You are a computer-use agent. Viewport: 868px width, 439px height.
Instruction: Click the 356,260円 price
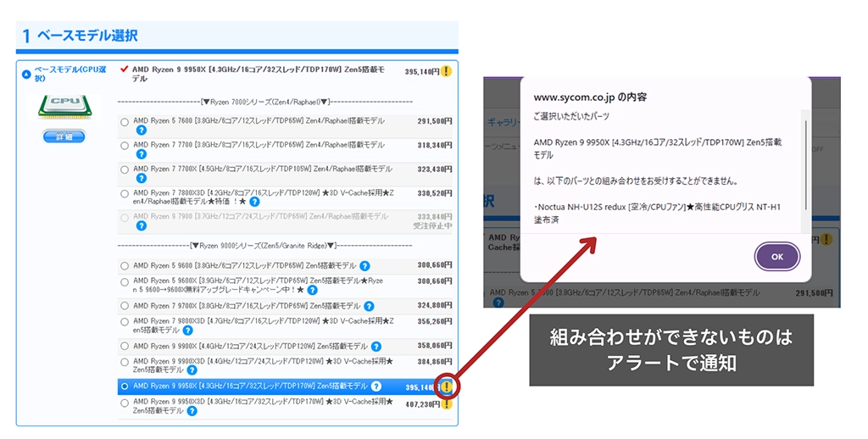pyautogui.click(x=435, y=321)
